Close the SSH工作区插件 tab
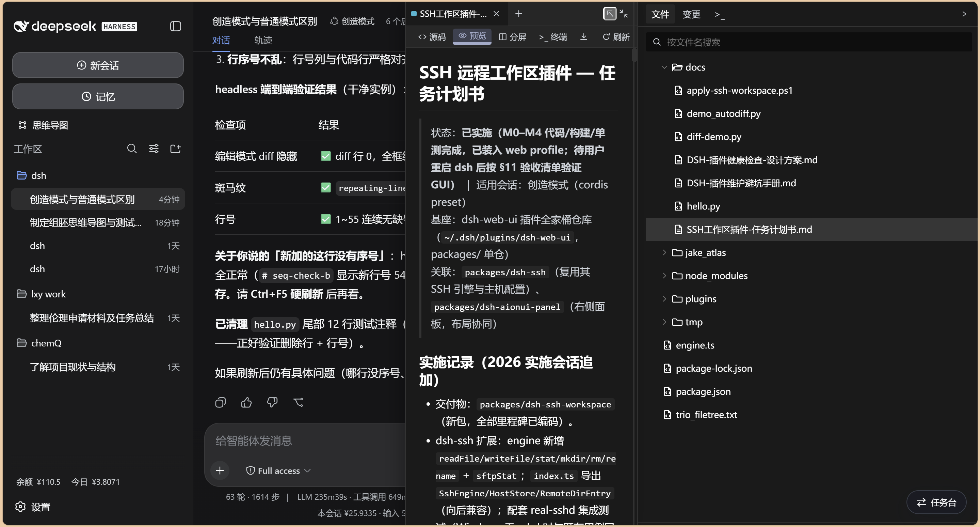This screenshot has width=980, height=527. (496, 14)
